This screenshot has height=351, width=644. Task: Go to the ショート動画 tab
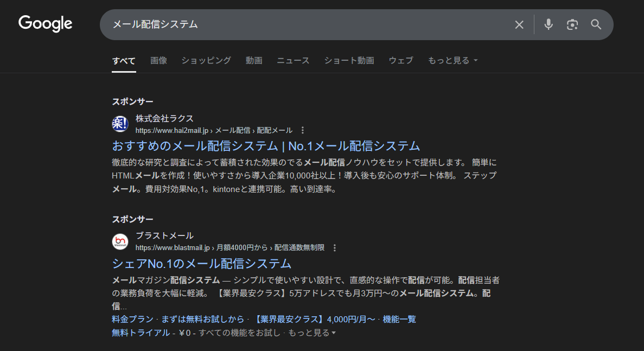coord(349,60)
